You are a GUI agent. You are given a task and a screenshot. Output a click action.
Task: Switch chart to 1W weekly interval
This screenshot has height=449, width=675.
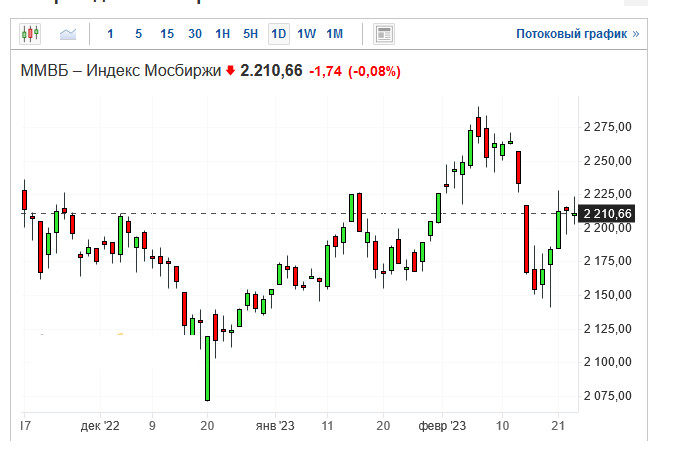point(306,34)
